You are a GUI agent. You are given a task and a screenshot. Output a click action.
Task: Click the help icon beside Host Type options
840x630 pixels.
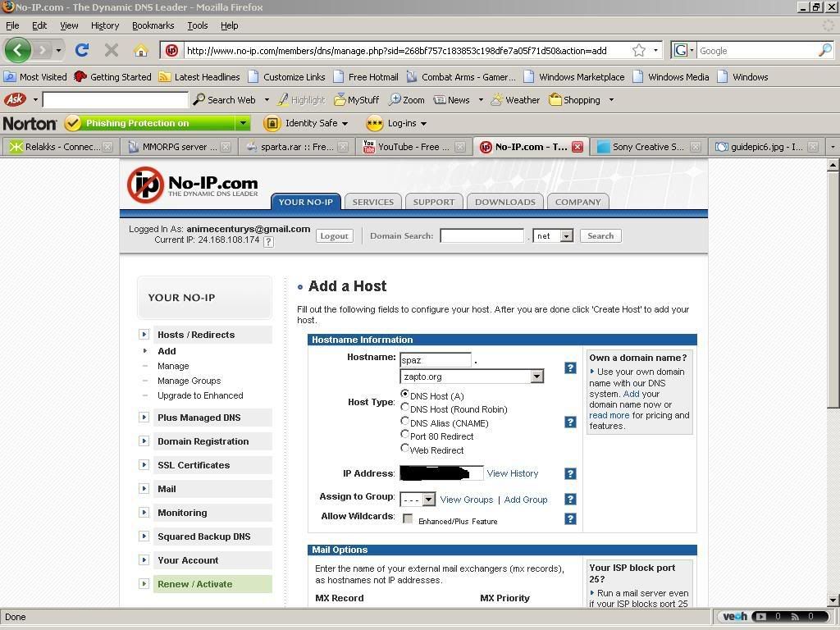[571, 422]
